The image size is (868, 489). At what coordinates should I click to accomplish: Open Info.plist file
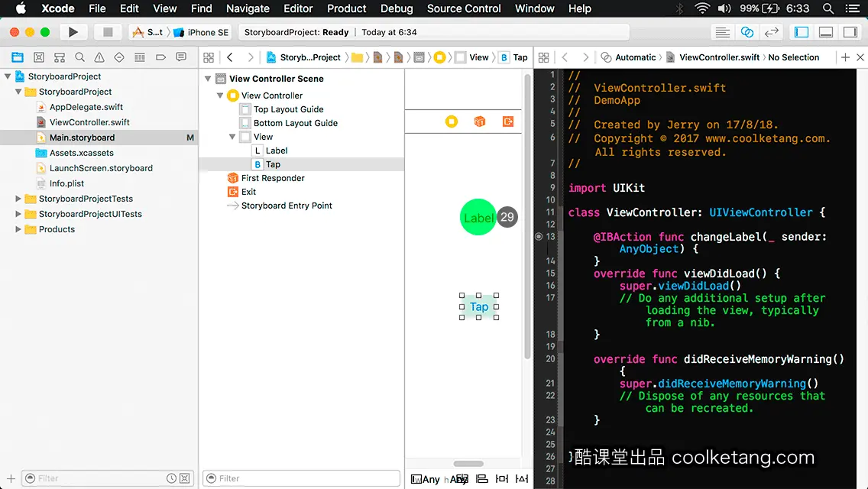tap(66, 183)
